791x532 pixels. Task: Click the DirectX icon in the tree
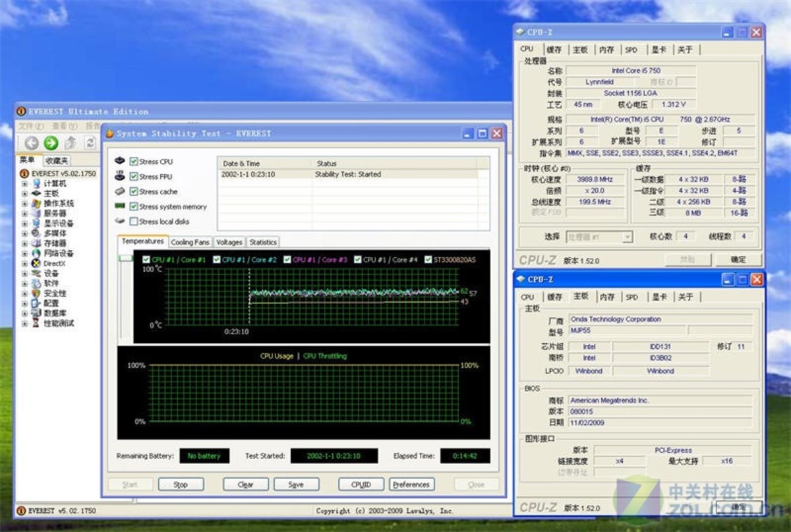coord(37,263)
